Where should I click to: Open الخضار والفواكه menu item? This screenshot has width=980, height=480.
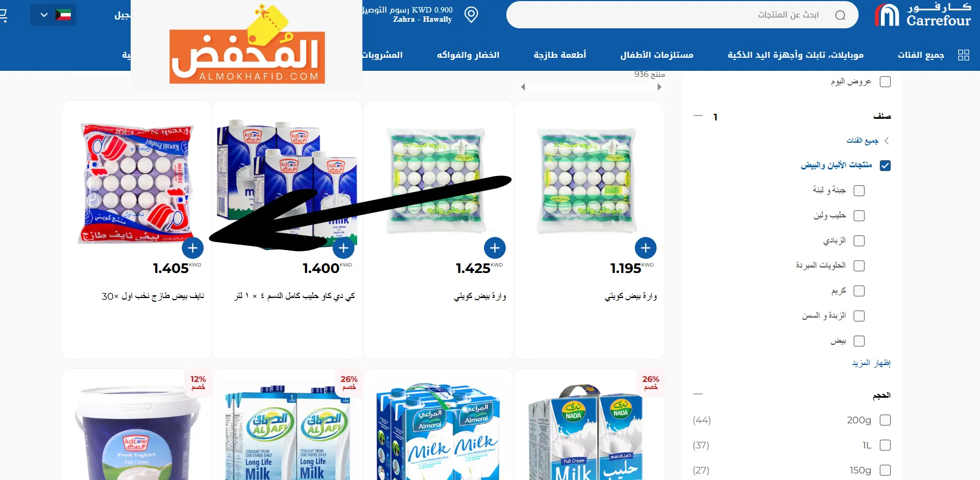pyautogui.click(x=468, y=55)
